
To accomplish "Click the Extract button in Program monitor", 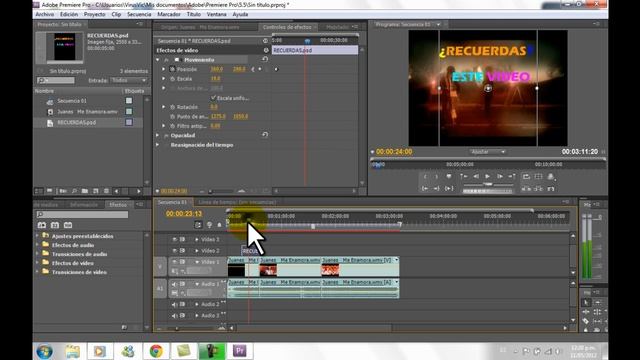I will 538,189.
